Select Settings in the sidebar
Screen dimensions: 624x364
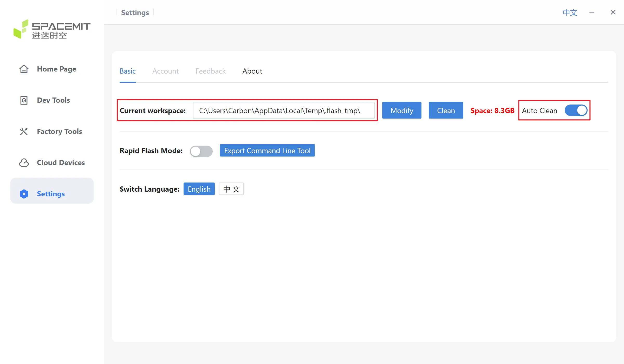52,191
